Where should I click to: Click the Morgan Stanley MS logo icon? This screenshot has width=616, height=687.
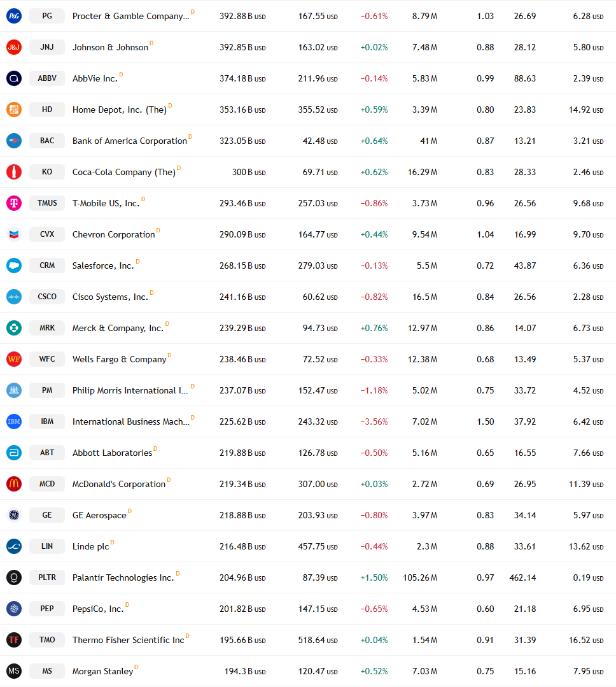[14, 671]
